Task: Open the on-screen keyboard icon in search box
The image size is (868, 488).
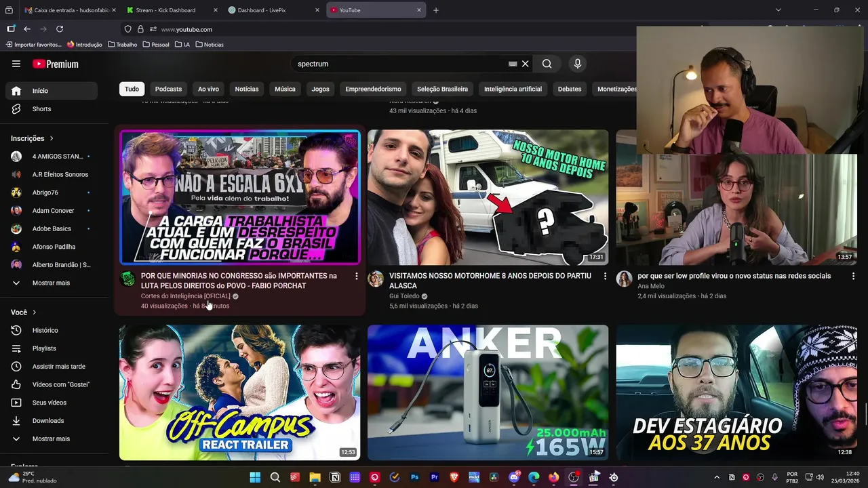Action: 513,64
